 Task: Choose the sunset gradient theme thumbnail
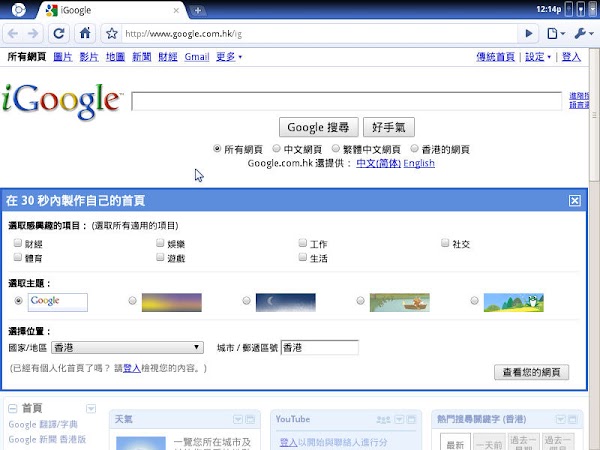coord(171,302)
